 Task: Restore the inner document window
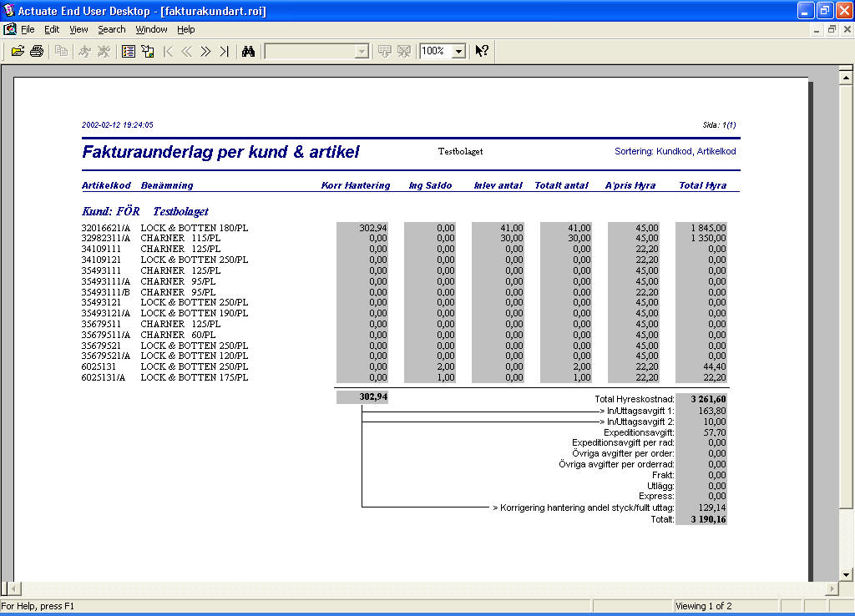(x=832, y=29)
